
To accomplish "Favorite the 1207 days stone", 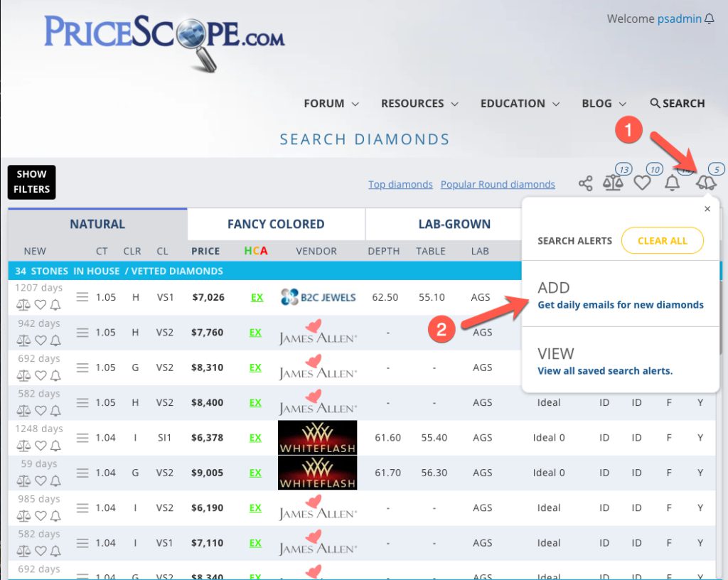I will [41, 305].
